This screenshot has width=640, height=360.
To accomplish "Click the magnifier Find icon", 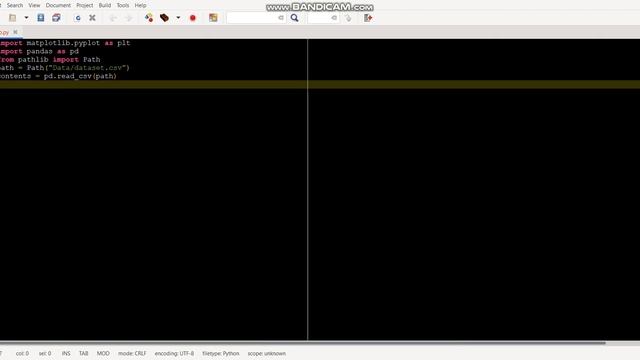I will (294, 18).
